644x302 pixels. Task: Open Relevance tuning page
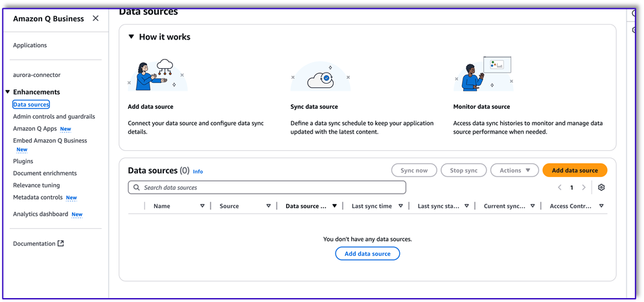coord(36,185)
